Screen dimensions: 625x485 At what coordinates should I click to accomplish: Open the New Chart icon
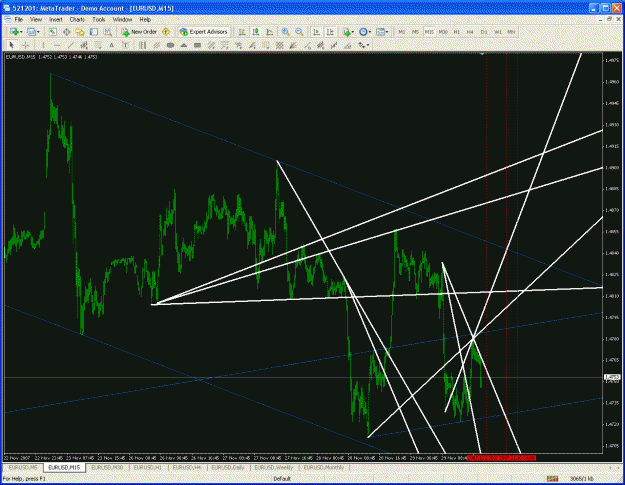click(x=14, y=32)
